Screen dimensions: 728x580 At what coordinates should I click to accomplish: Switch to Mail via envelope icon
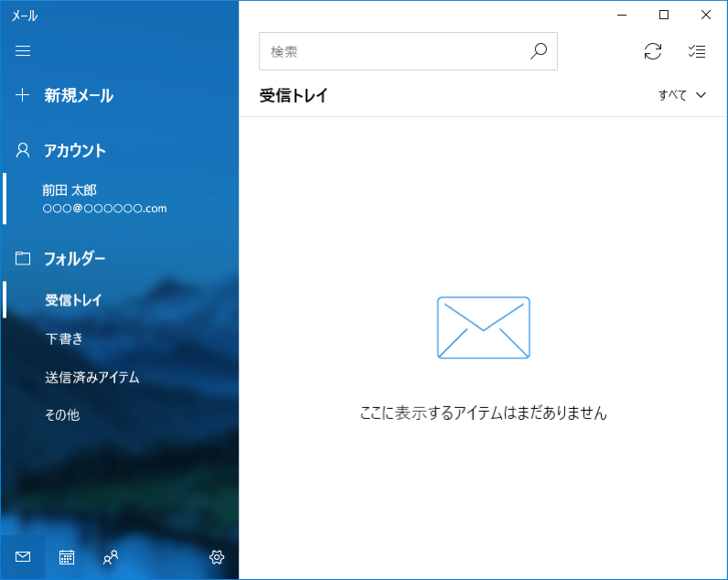[x=23, y=557]
